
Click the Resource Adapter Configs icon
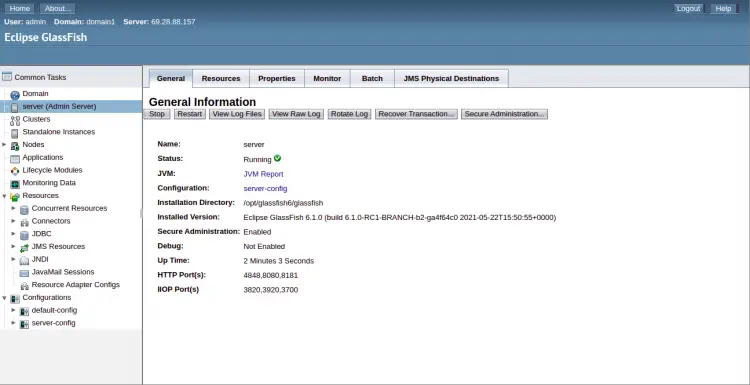coord(24,286)
